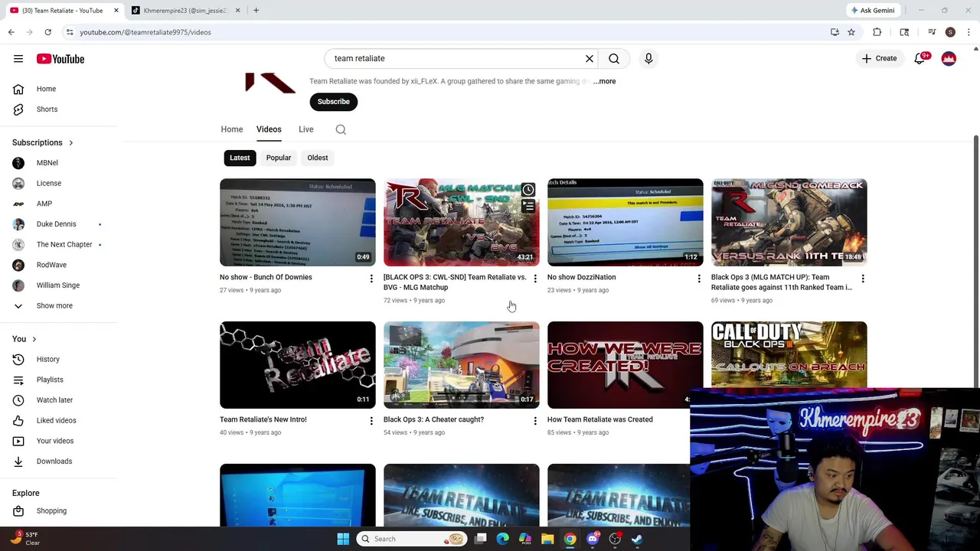The image size is (980, 551).
Task: Expand channel description with ...more
Action: point(604,81)
